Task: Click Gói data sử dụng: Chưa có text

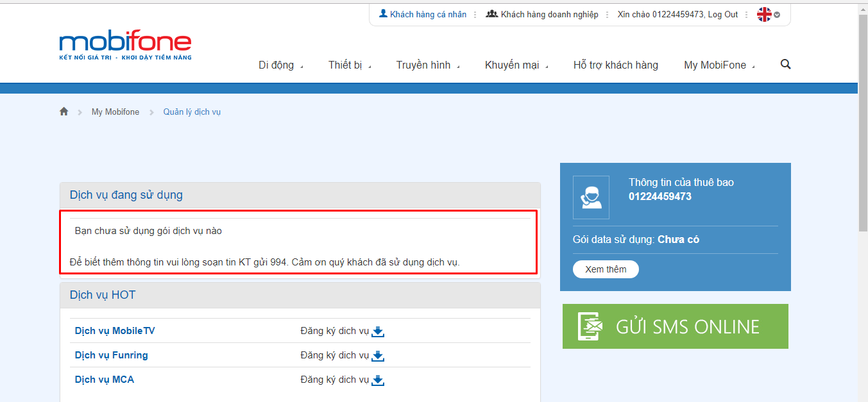Action: [636, 240]
